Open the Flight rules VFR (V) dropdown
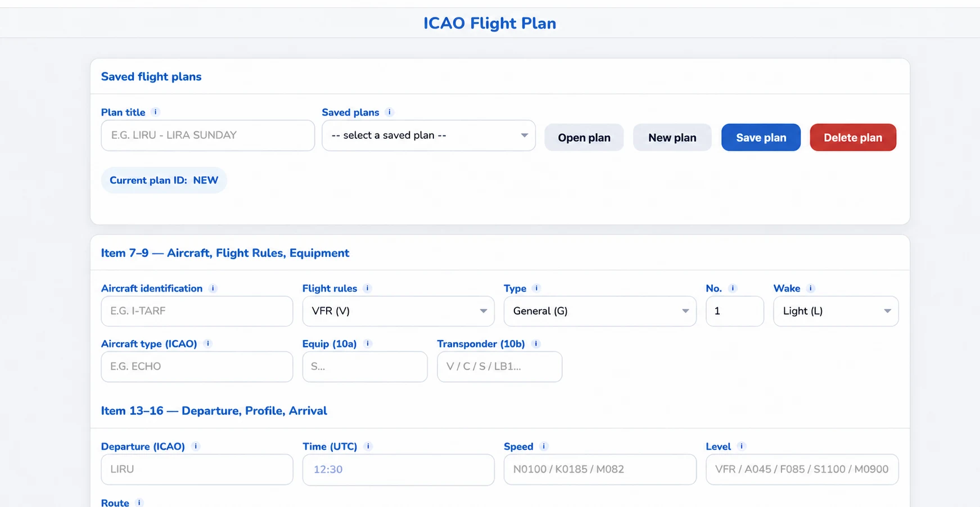This screenshot has height=507, width=980. 398,311
